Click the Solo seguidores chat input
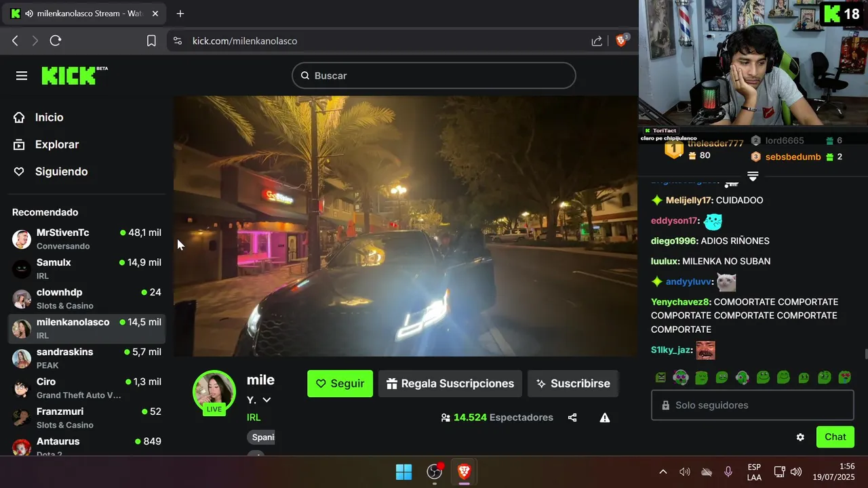Image resolution: width=868 pixels, height=488 pixels. (753, 405)
